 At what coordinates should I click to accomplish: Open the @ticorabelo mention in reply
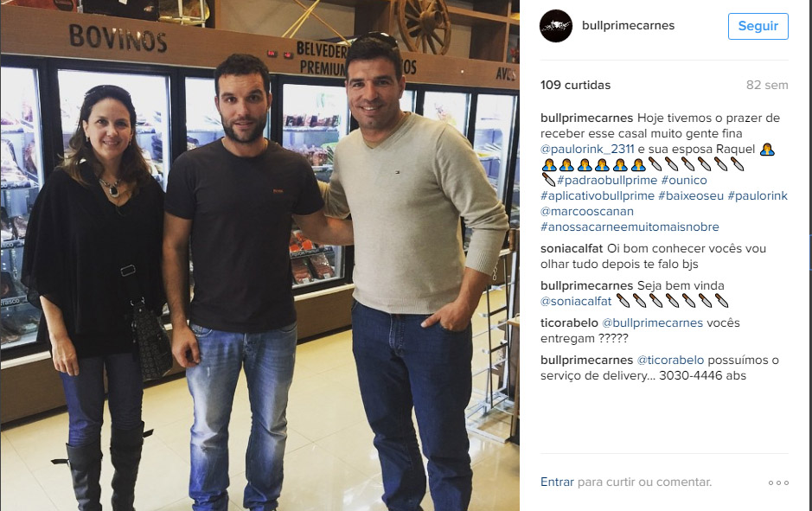pos(670,361)
